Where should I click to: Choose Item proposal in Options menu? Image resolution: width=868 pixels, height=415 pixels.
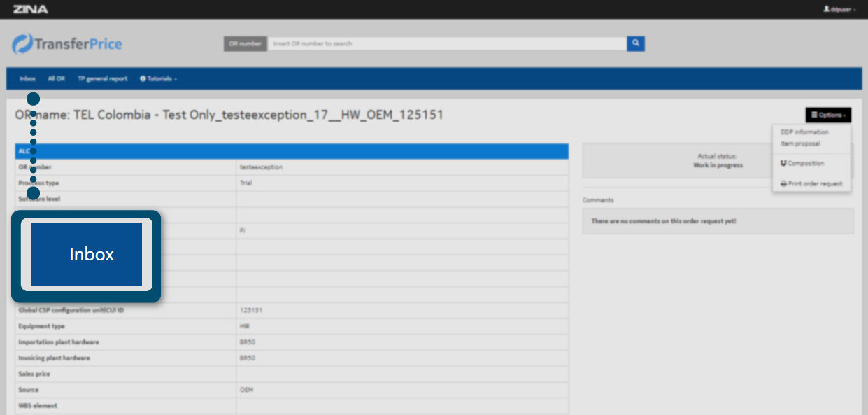click(x=800, y=143)
